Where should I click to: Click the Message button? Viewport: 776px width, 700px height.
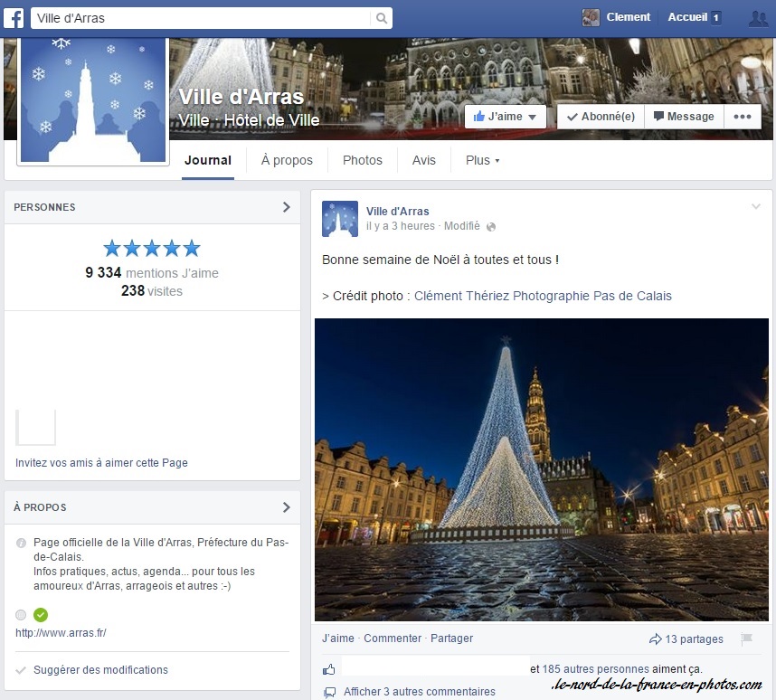(x=684, y=117)
